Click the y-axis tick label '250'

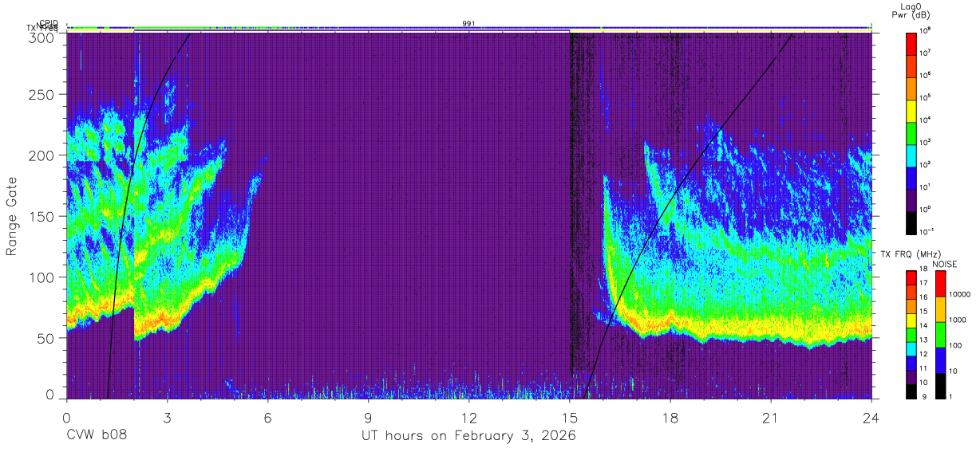43,95
